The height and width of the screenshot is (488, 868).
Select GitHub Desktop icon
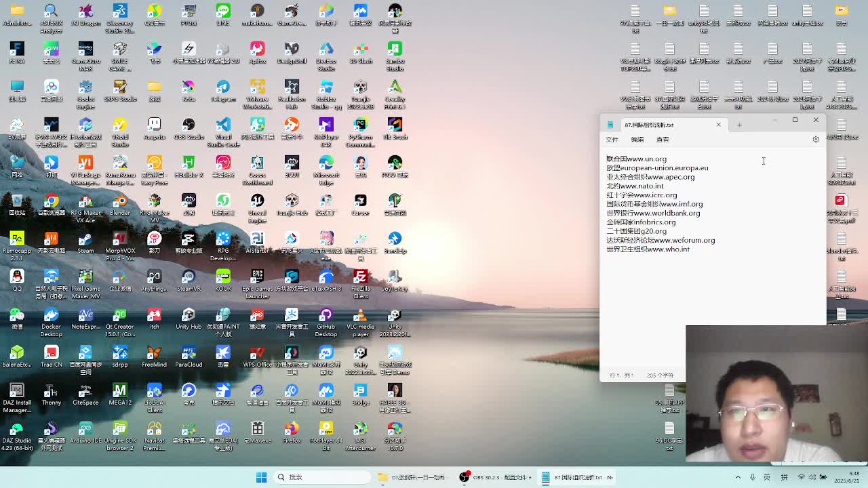click(x=326, y=321)
